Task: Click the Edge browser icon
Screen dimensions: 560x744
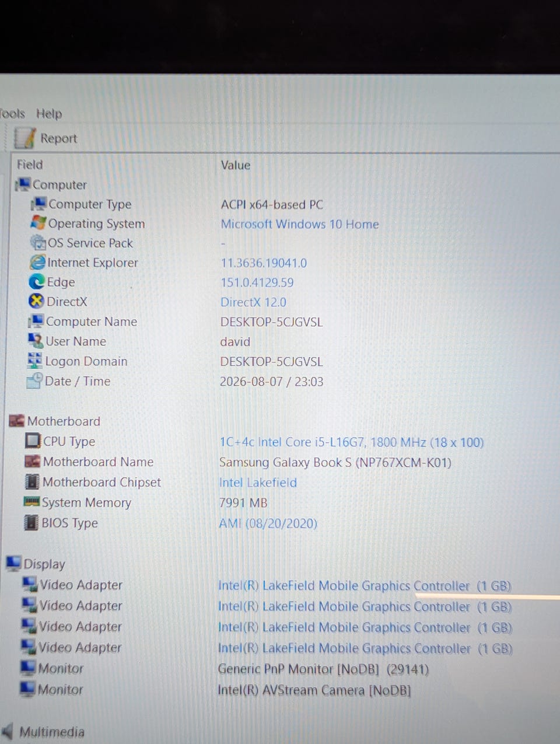Action: 37,282
